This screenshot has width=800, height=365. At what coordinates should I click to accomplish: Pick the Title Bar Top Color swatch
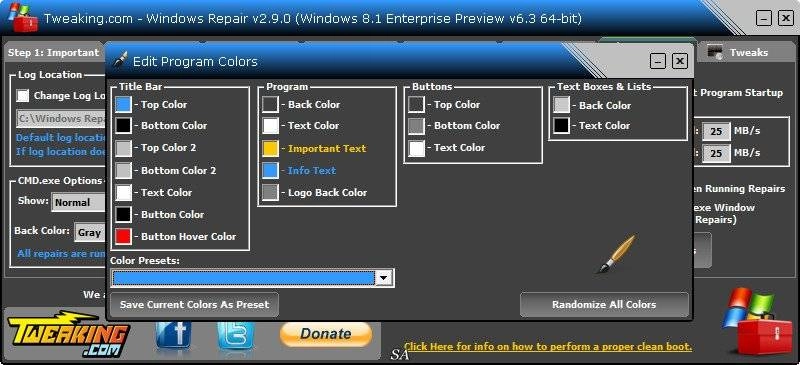click(x=123, y=105)
